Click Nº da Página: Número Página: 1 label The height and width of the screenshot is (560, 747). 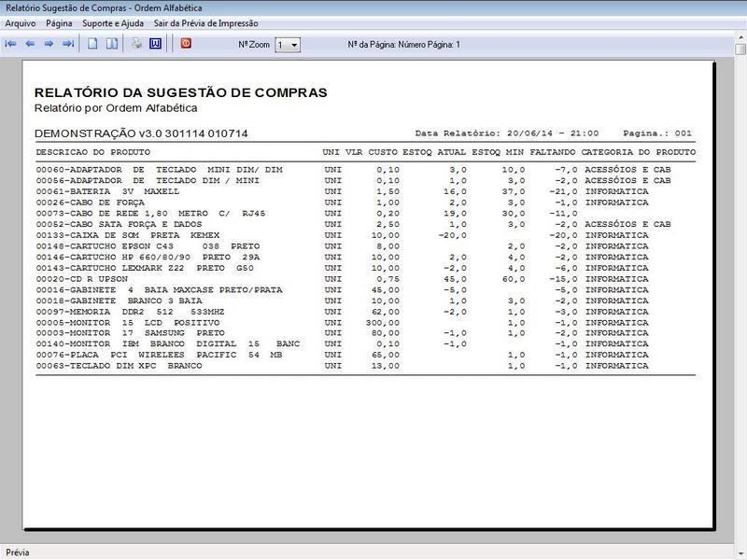pos(403,44)
